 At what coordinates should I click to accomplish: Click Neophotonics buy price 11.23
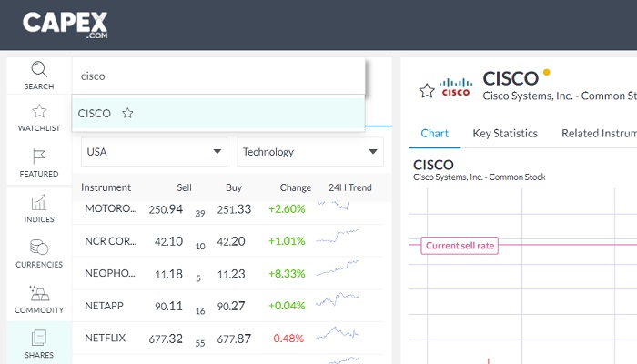[231, 274]
